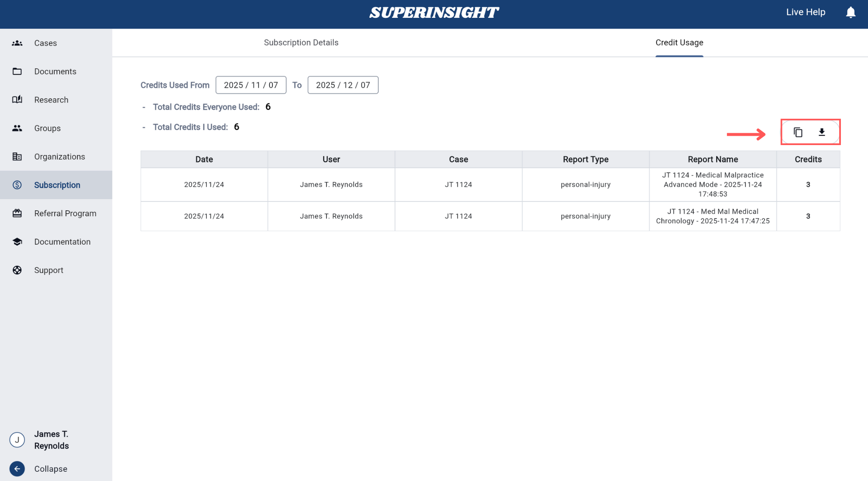Screen dimensions: 868x481
Task: Click the Support lifebuoy icon
Action: point(17,270)
